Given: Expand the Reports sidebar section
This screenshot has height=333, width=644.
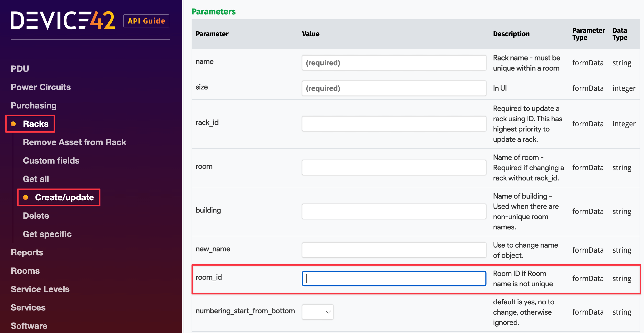Looking at the screenshot, I should (x=27, y=252).
